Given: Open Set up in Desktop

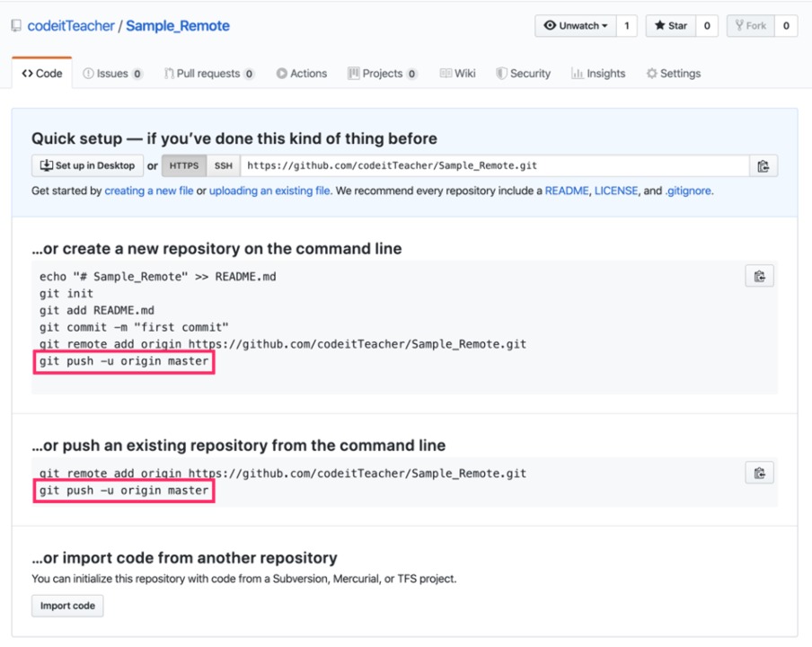Looking at the screenshot, I should (87, 165).
